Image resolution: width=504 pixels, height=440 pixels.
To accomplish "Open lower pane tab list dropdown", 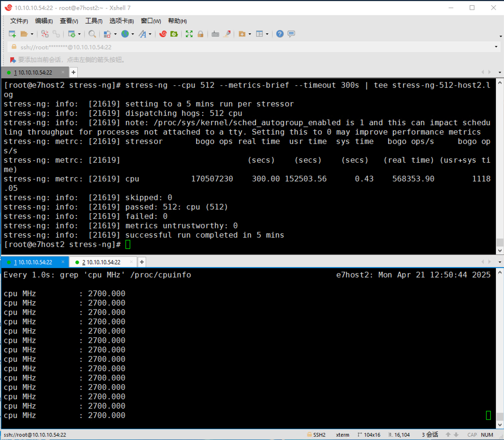I will tap(500, 262).
